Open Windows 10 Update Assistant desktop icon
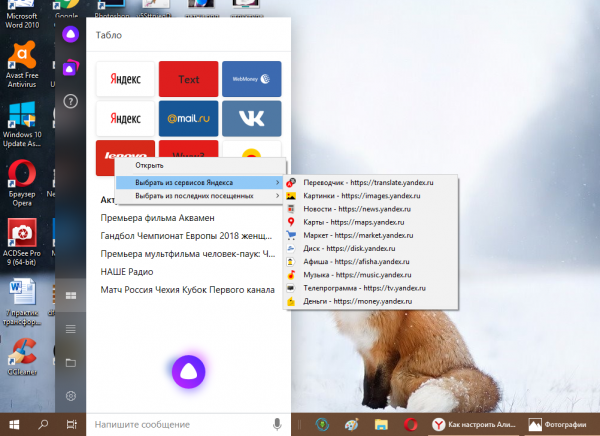 22,124
